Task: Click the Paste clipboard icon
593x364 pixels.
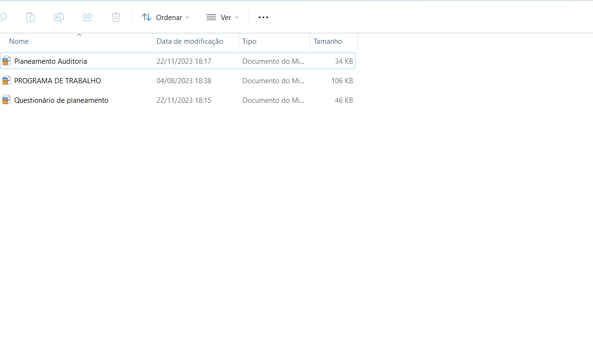Action: [30, 17]
